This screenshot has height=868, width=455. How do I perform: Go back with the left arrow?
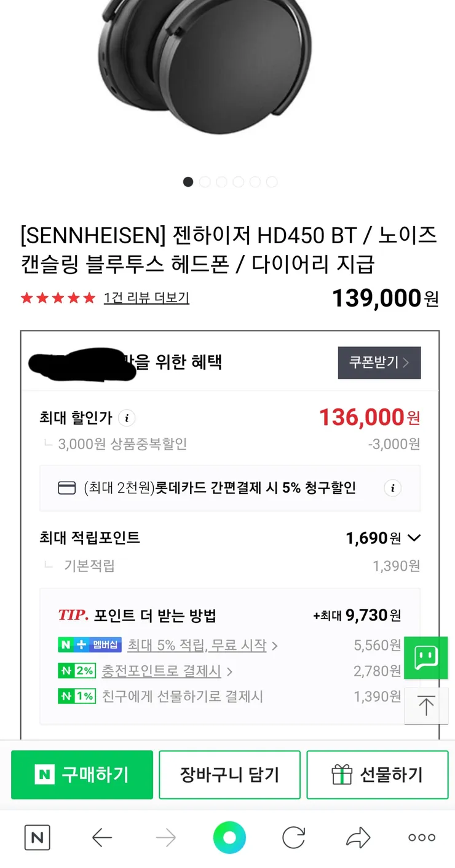click(102, 837)
